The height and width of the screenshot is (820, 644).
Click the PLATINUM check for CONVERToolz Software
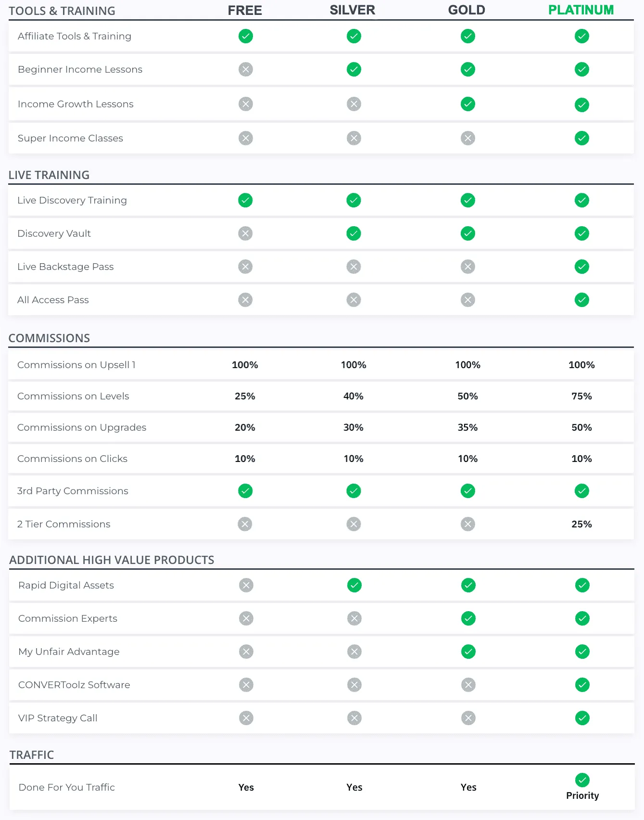coord(582,685)
